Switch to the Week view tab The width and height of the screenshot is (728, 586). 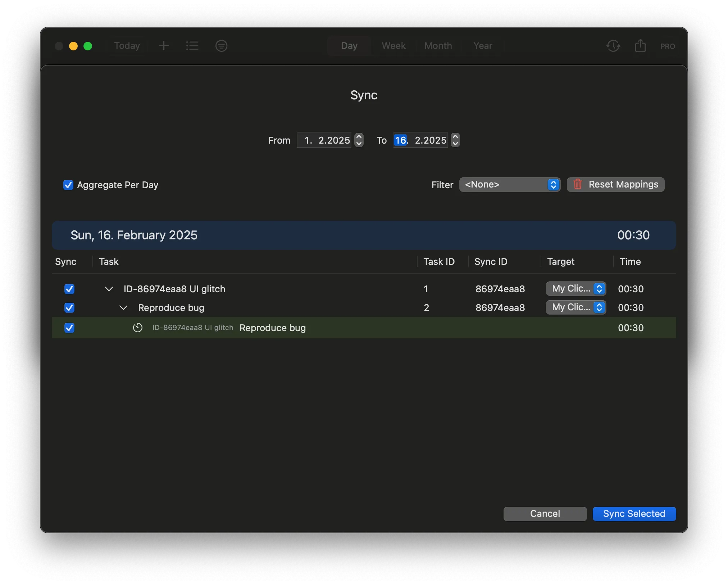click(393, 46)
